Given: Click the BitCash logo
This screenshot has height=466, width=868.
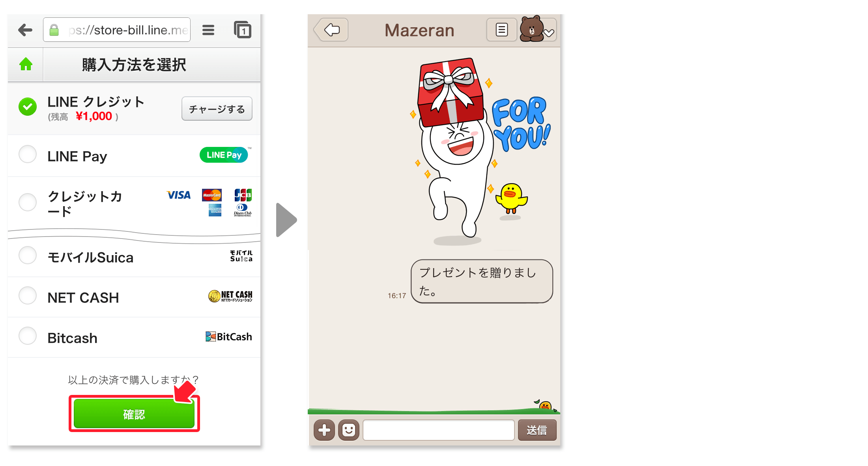Looking at the screenshot, I should [229, 336].
